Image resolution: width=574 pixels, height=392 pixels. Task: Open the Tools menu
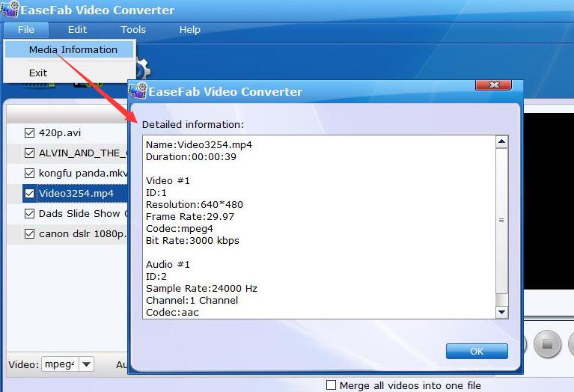[133, 30]
